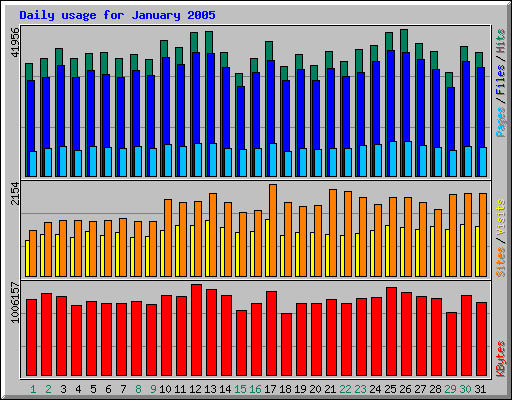
Task: Click day label 6 on the x-axis
Action: click(108, 389)
